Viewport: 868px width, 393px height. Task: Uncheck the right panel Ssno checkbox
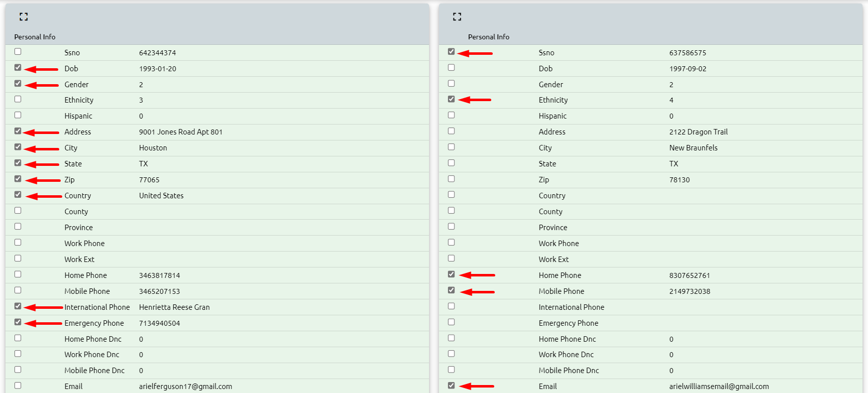click(x=451, y=52)
